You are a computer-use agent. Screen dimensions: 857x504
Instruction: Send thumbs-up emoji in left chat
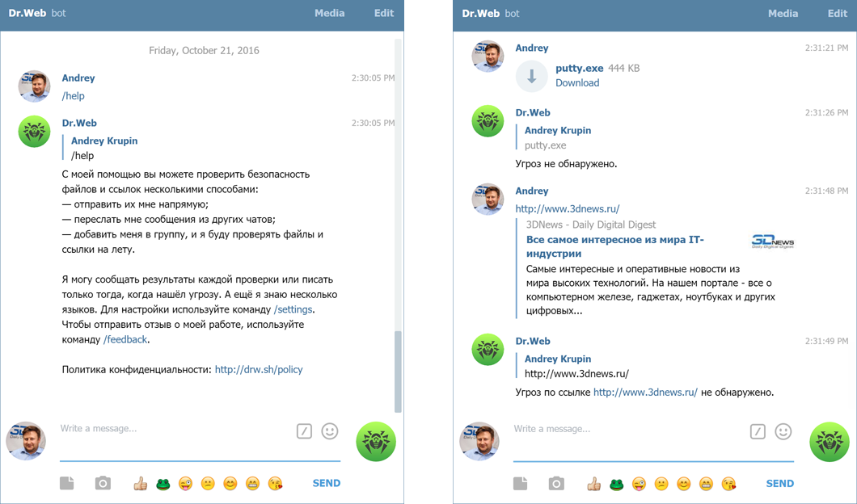(141, 483)
